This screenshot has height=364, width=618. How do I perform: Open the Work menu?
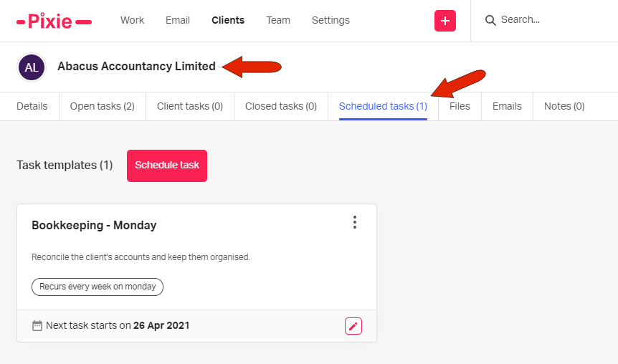click(x=132, y=20)
